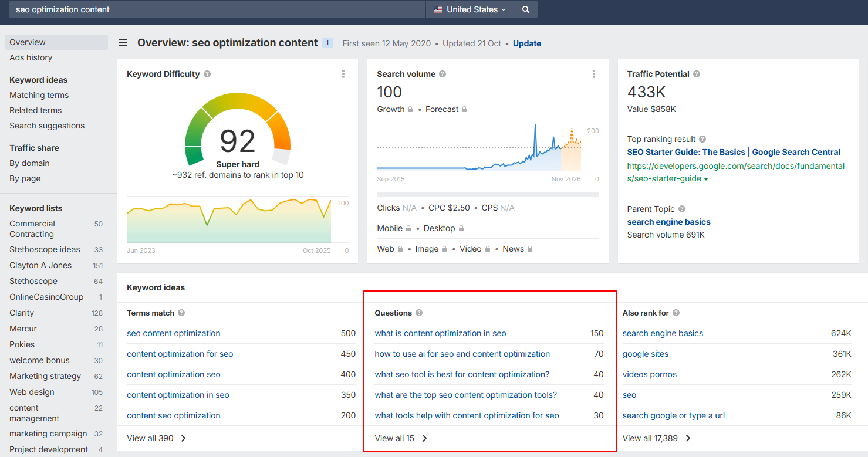Click help icon beside Terms match
Viewport: 868px width, 457px height.
click(181, 313)
